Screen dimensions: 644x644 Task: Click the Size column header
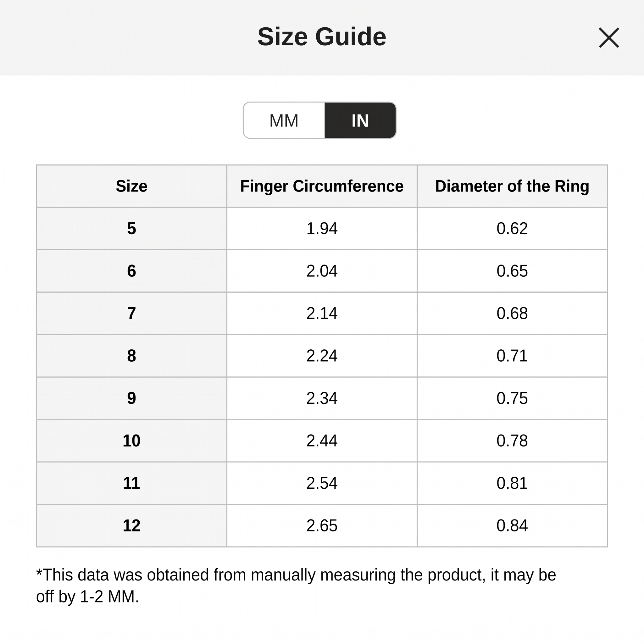[x=131, y=186]
